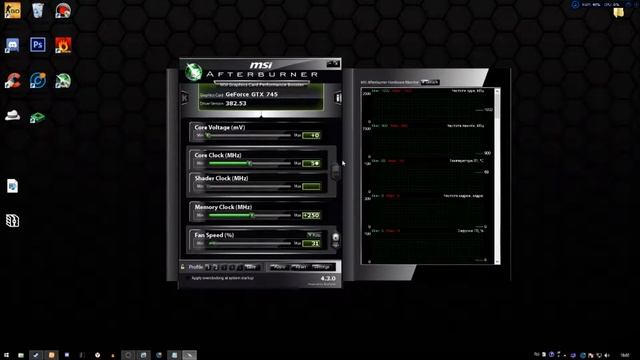Click the info i side button in Afterburner

pos(338,98)
